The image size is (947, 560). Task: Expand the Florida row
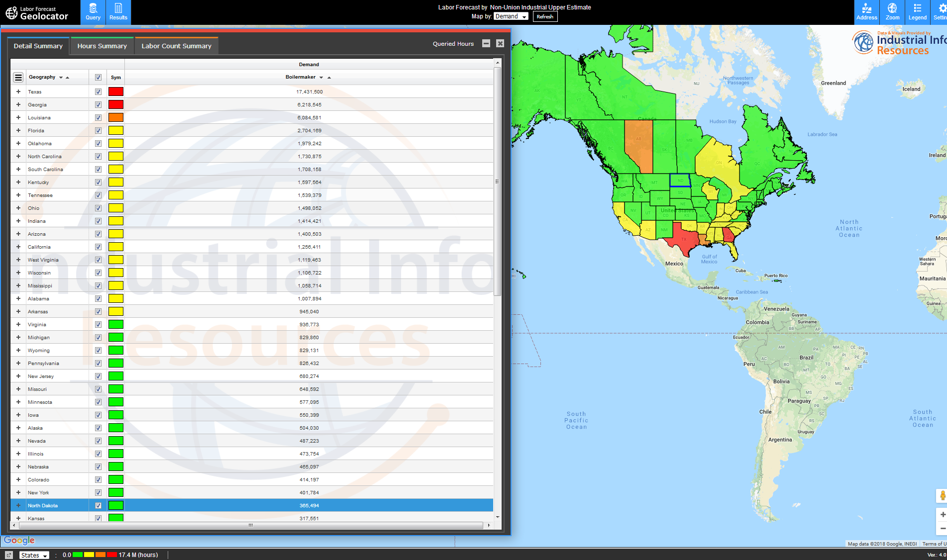click(x=18, y=130)
